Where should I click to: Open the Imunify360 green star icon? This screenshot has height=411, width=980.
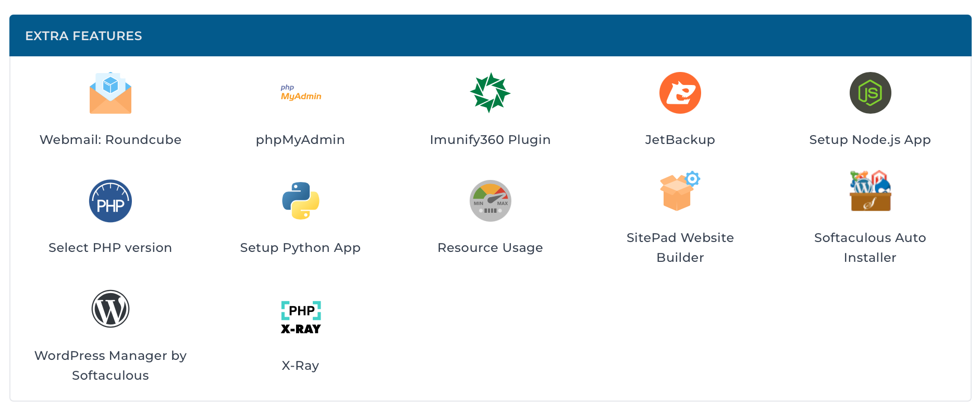pos(490,93)
